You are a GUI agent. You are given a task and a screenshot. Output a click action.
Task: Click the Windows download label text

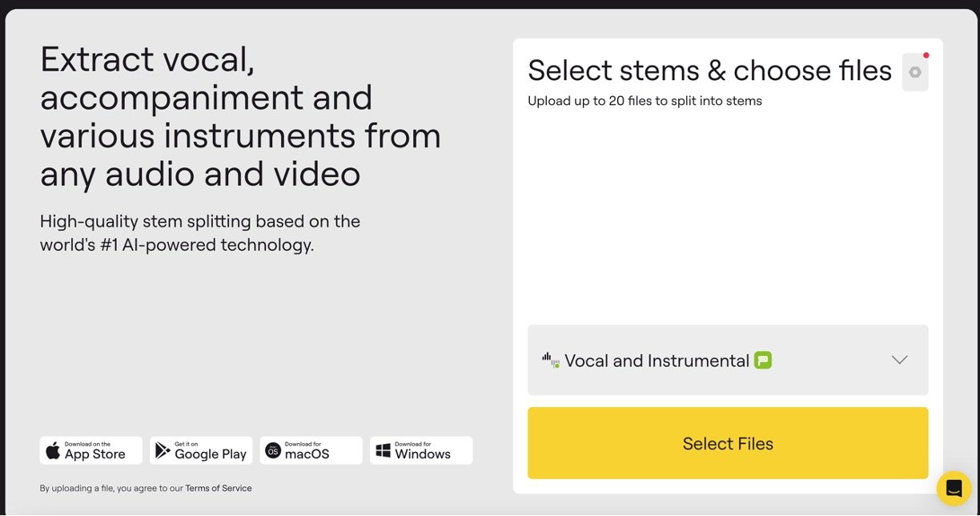click(422, 454)
